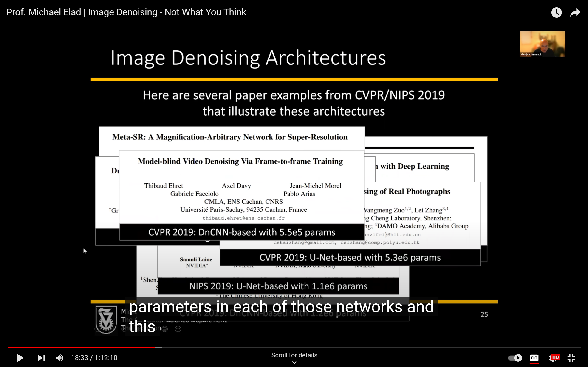Toggle the autoplay switch
588x367 pixels.
[515, 358]
